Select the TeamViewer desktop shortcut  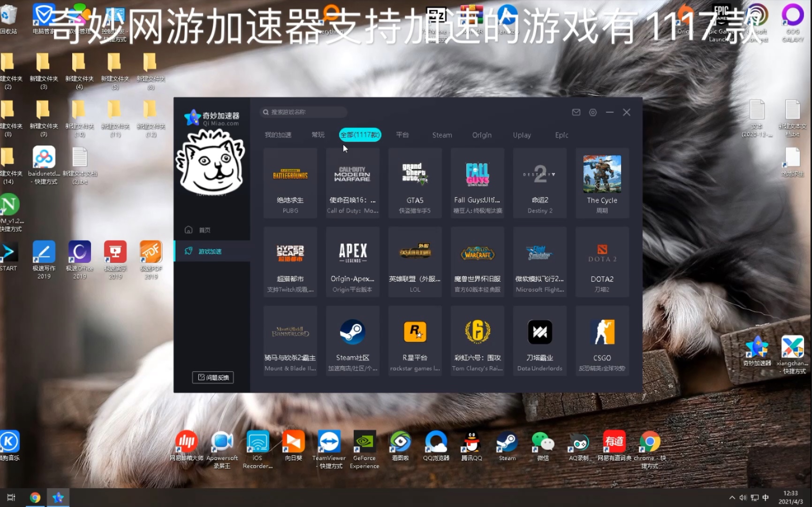pos(329,450)
